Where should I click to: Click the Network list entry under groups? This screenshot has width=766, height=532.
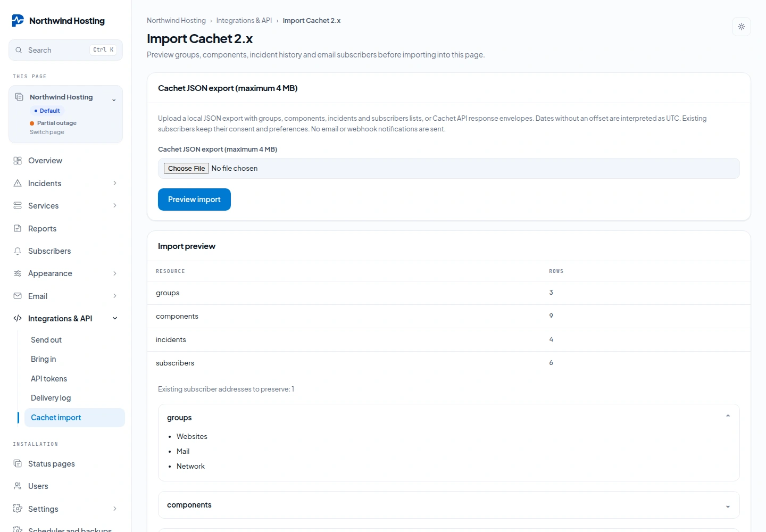click(x=190, y=466)
